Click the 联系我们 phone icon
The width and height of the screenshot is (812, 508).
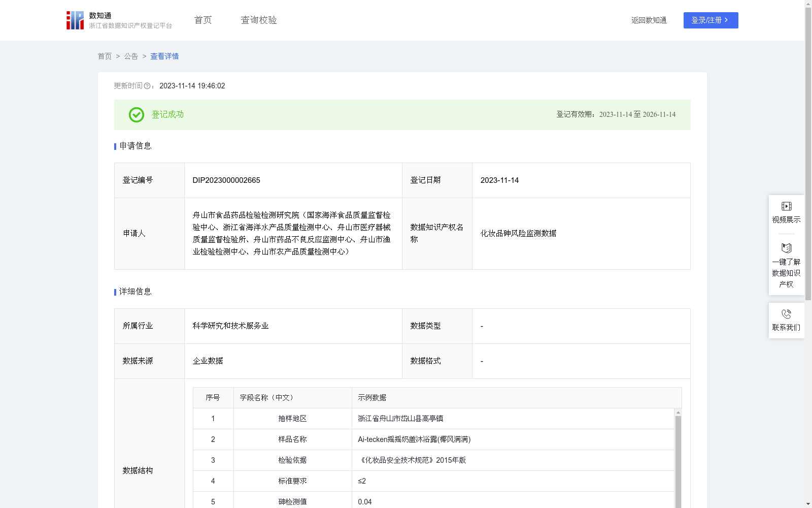pyautogui.click(x=786, y=314)
